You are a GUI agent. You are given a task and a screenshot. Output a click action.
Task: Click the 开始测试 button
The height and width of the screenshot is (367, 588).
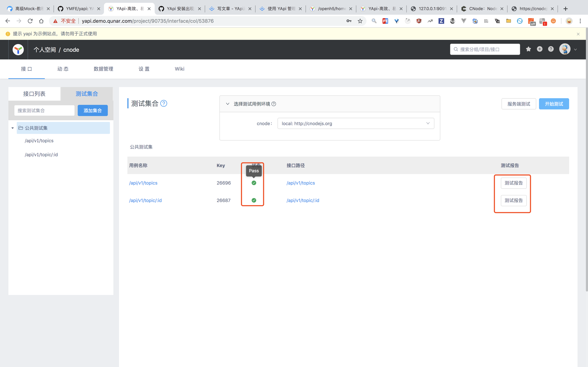[x=554, y=104]
